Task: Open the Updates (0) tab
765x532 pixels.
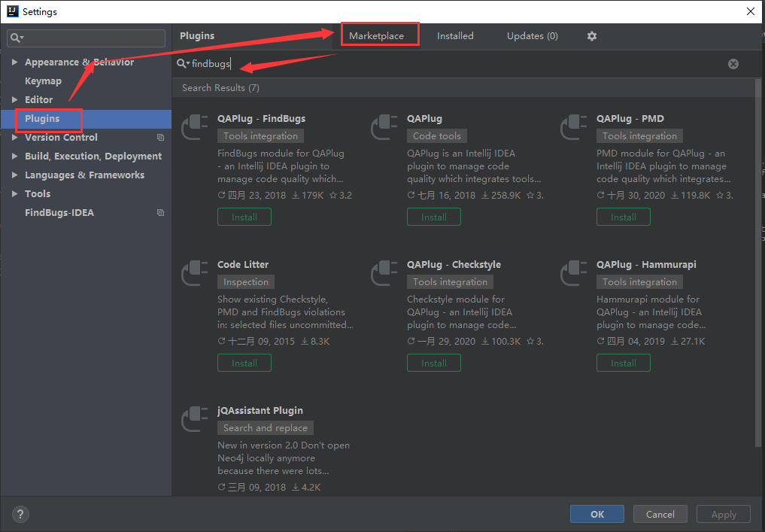Action: [x=532, y=35]
